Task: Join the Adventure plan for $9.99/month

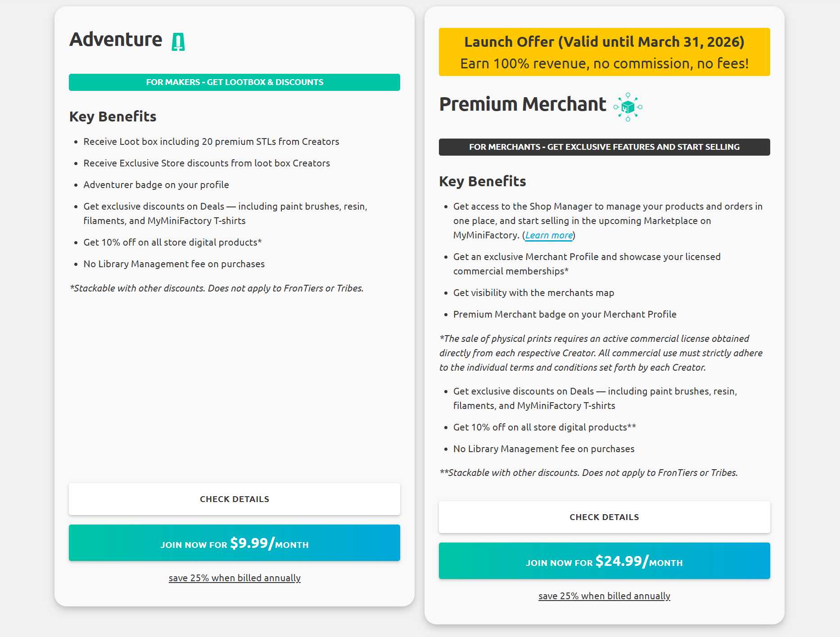Action: (x=234, y=543)
